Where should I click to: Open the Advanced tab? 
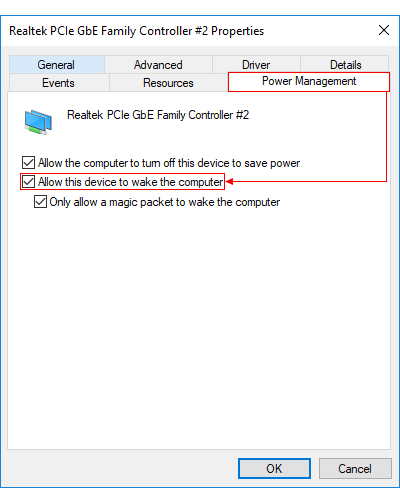[x=158, y=65]
